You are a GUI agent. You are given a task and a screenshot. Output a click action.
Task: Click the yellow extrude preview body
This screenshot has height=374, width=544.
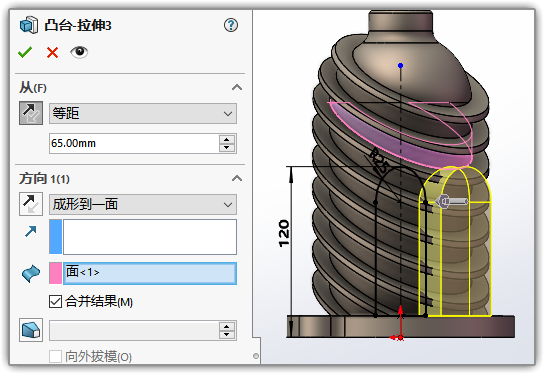tap(455, 243)
